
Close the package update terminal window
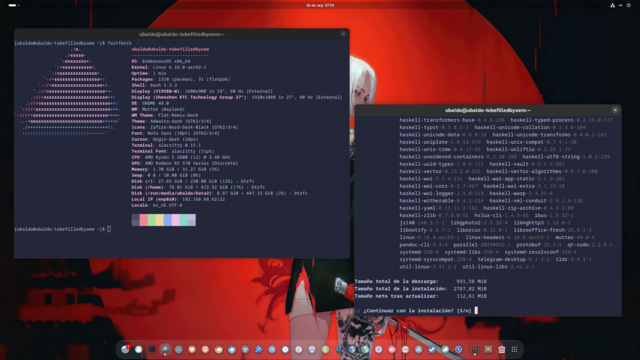click(615, 110)
